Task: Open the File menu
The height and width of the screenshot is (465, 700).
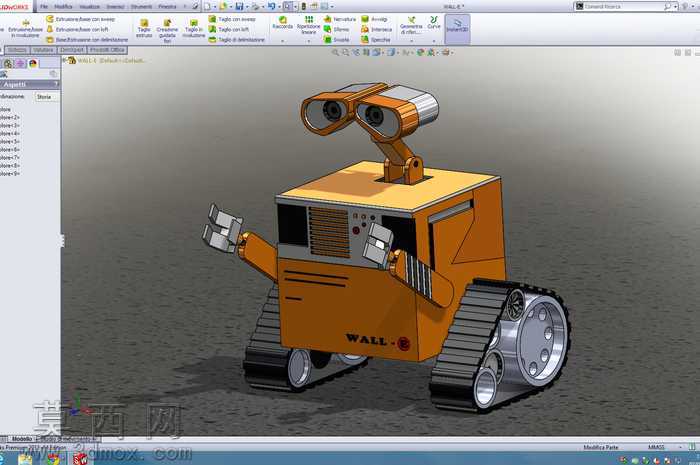Action: (44, 7)
